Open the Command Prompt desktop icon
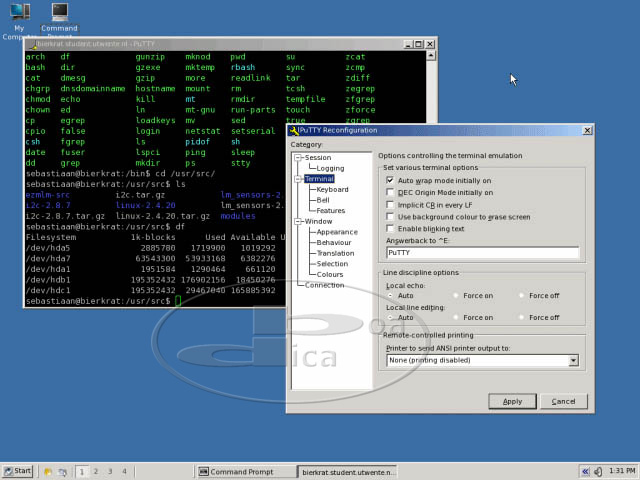Screen dimensions: 640x480 click(x=60, y=14)
